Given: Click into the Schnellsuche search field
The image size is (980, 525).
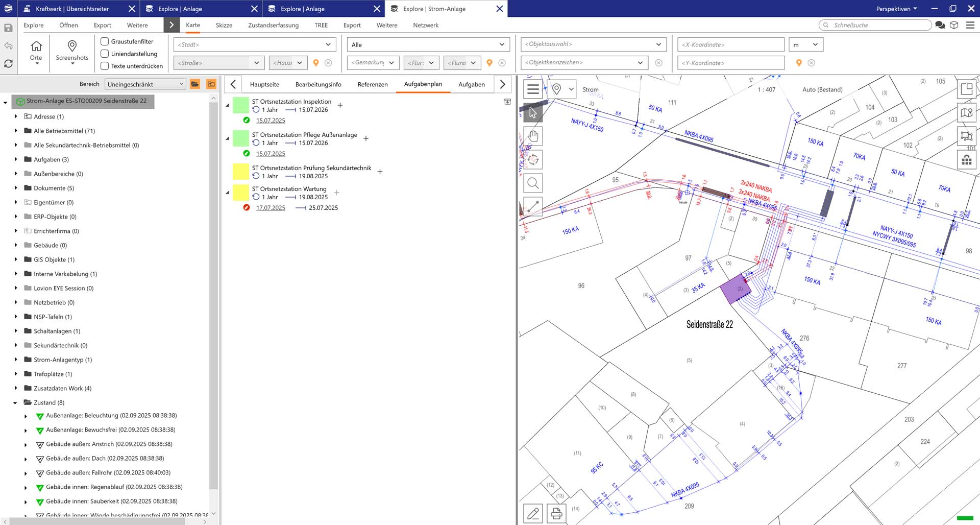Looking at the screenshot, I should [879, 25].
